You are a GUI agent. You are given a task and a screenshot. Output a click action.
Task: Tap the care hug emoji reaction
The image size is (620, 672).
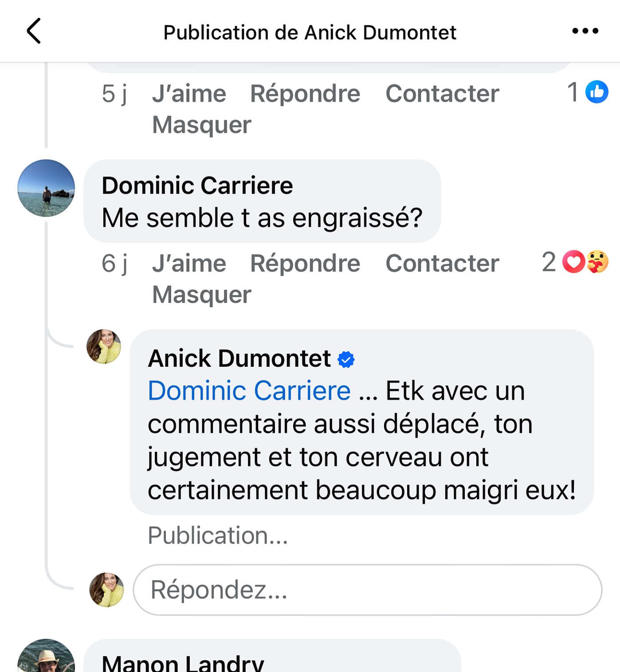coord(597,262)
